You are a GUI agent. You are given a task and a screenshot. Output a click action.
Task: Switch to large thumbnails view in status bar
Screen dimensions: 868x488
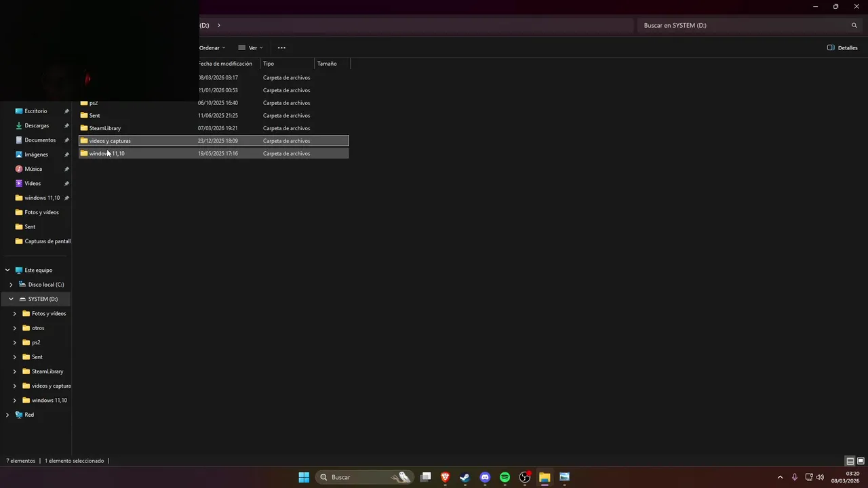[861, 461]
